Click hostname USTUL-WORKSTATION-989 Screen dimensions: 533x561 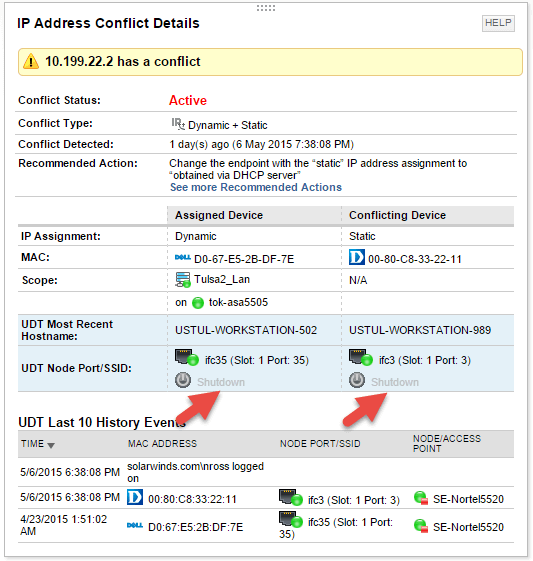(x=420, y=330)
